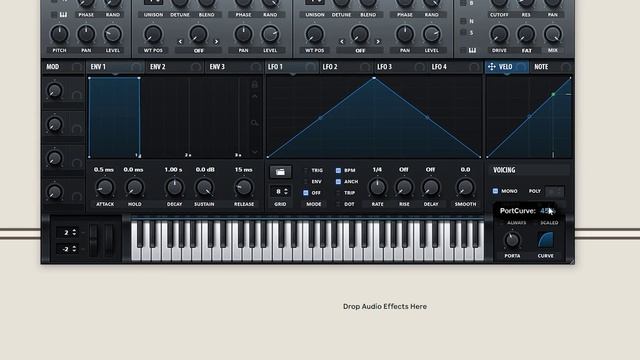Click the top macro knob's source circle
This screenshot has width=640, height=360.
pyautogui.click(x=76, y=96)
